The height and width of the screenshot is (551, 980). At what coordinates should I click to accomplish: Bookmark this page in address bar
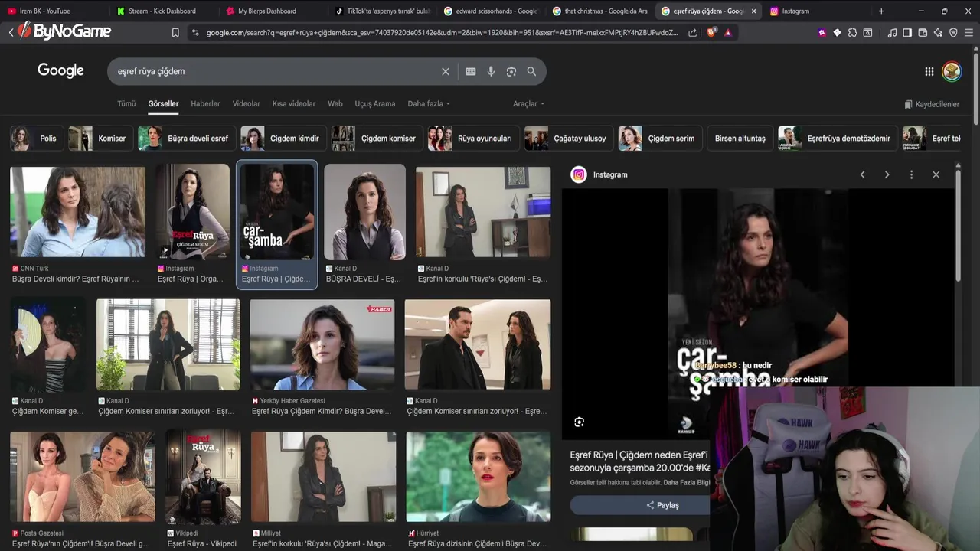pos(175,33)
